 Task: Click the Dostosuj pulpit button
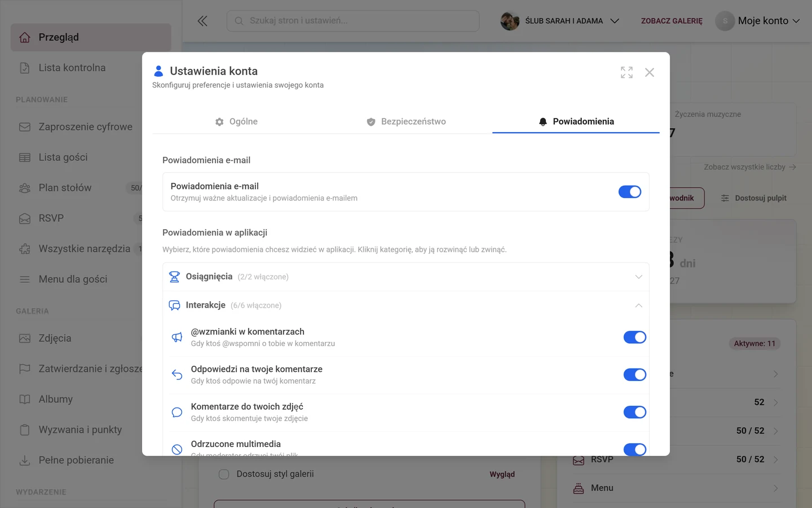[x=753, y=198]
